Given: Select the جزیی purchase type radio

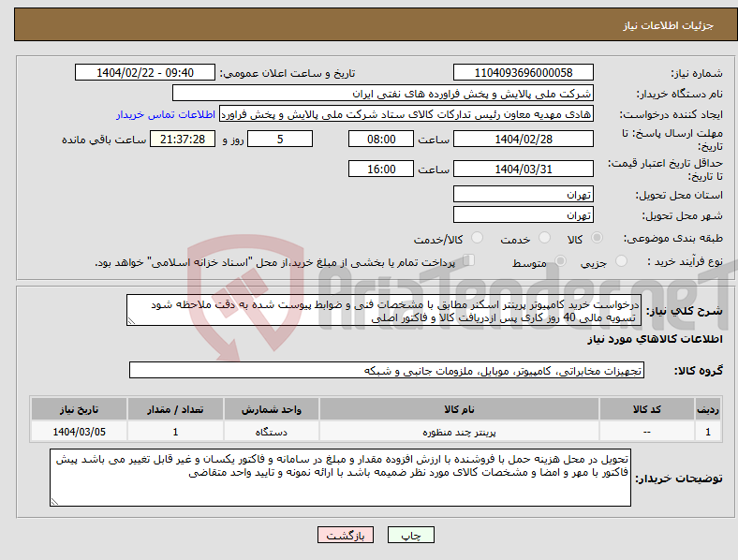Looking at the screenshot, I should [621, 260].
